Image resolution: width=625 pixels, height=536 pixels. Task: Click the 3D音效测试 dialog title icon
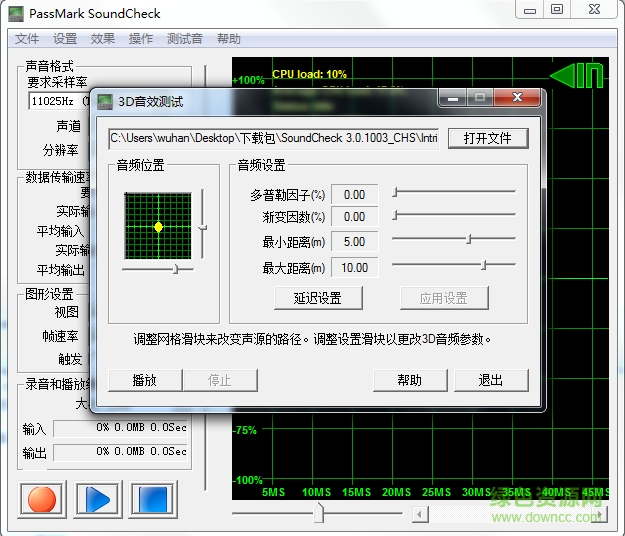(x=105, y=101)
